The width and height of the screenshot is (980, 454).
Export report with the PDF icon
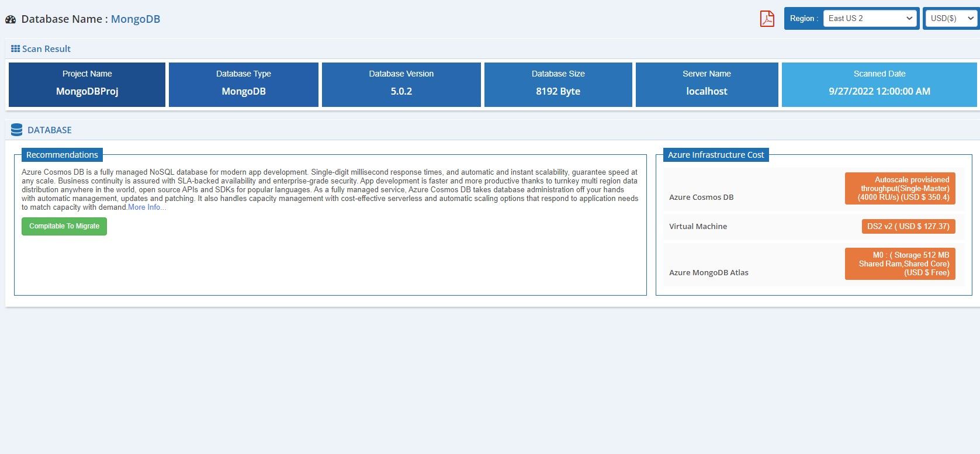click(x=767, y=19)
